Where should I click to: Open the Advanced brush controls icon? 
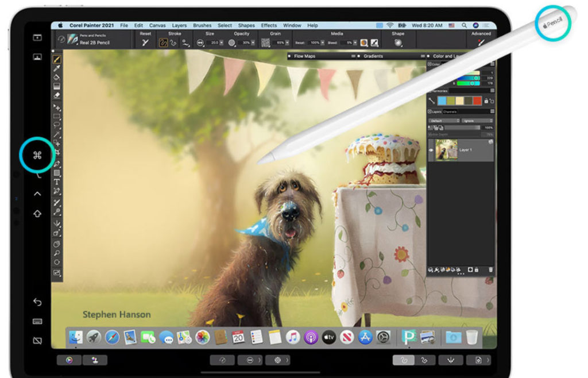[x=481, y=43]
